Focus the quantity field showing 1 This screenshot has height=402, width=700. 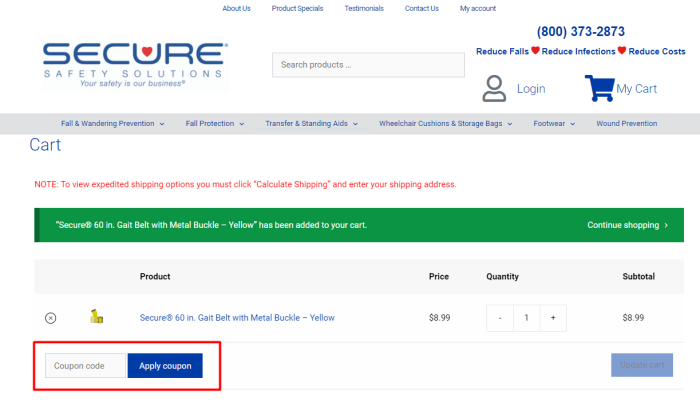point(526,318)
